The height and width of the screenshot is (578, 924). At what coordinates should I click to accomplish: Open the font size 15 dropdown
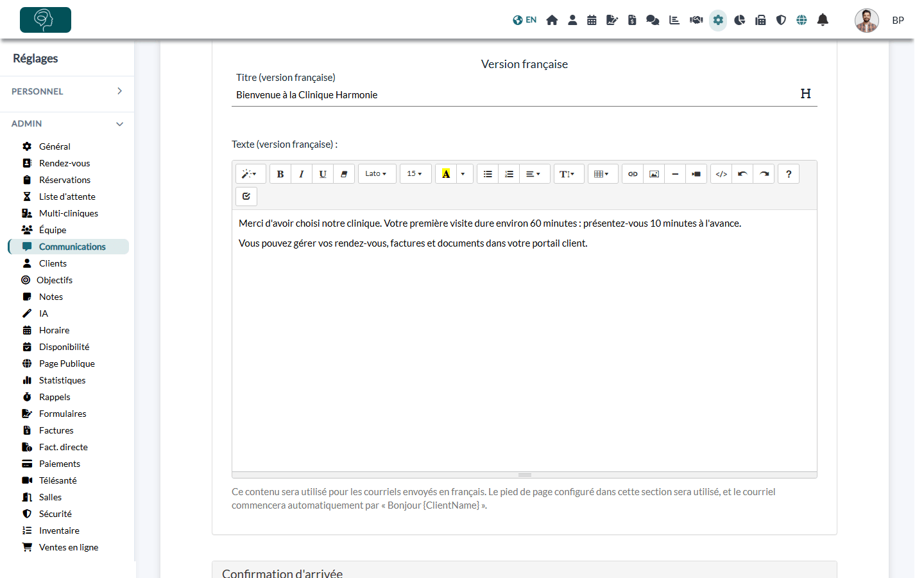pyautogui.click(x=416, y=174)
